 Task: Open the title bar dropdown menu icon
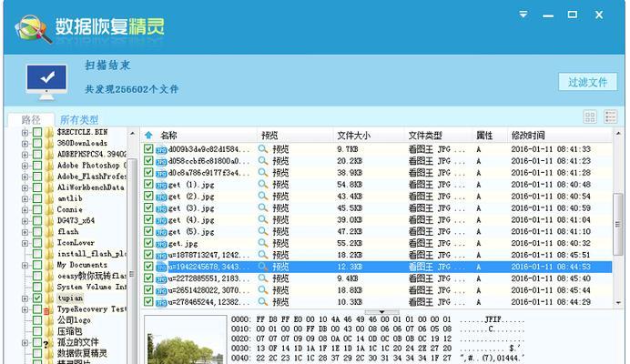523,15
